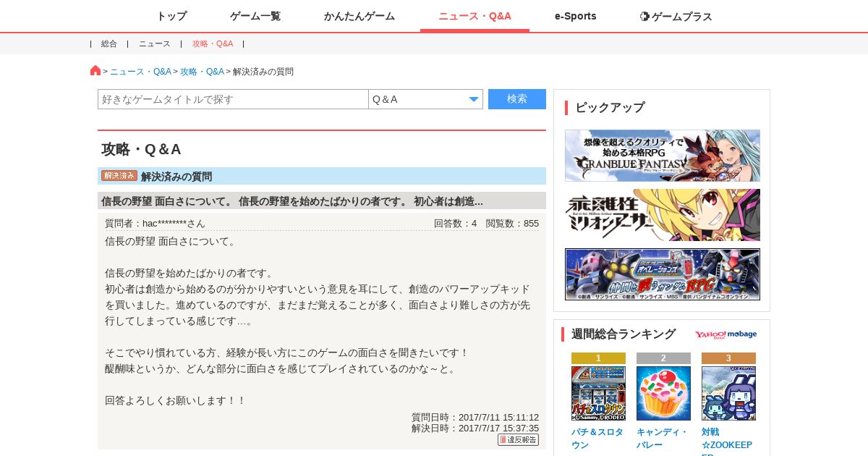Click the 週間総合ランキング heading
Image resolution: width=868 pixels, height=456 pixels.
[624, 334]
